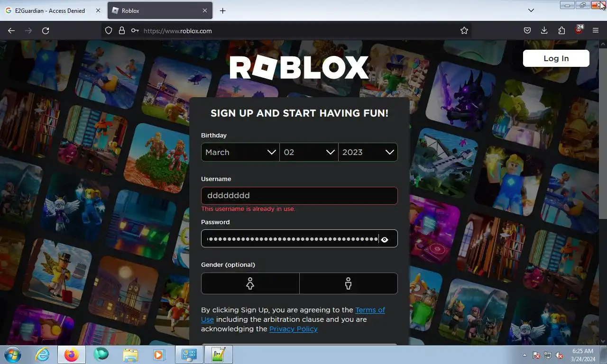607x364 pixels.
Task: Bookmark this page with the star
Action: [464, 30]
